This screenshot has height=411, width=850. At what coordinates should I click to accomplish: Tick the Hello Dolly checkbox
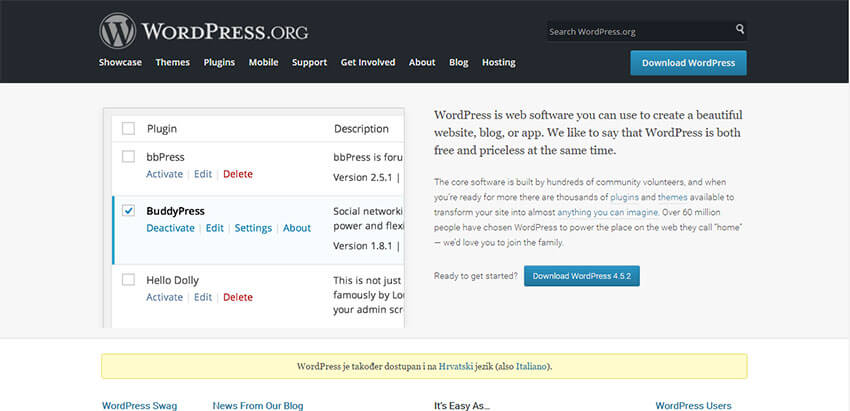coord(128,280)
